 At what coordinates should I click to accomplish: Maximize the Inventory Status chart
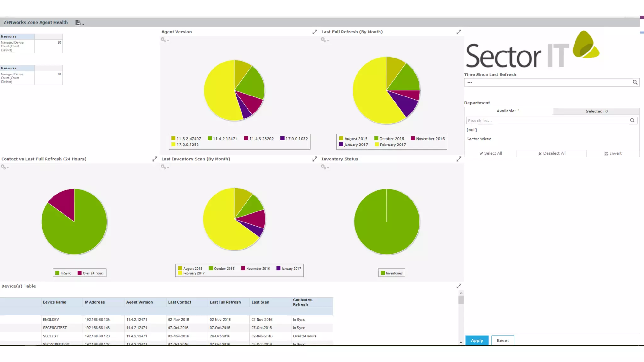459,159
